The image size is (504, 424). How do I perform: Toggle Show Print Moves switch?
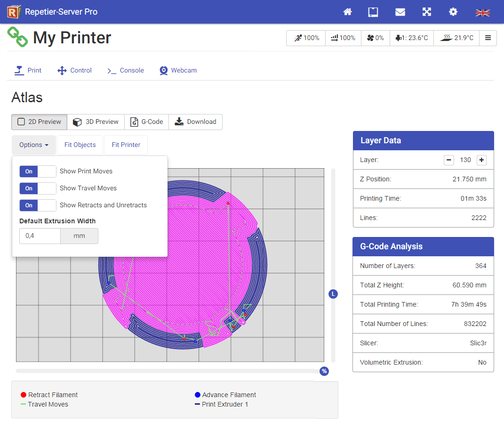38,171
